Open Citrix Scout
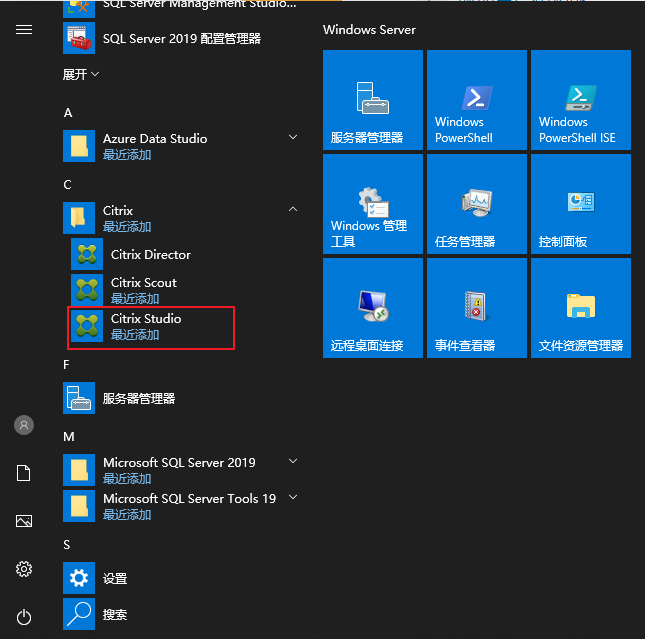 [x=143, y=290]
